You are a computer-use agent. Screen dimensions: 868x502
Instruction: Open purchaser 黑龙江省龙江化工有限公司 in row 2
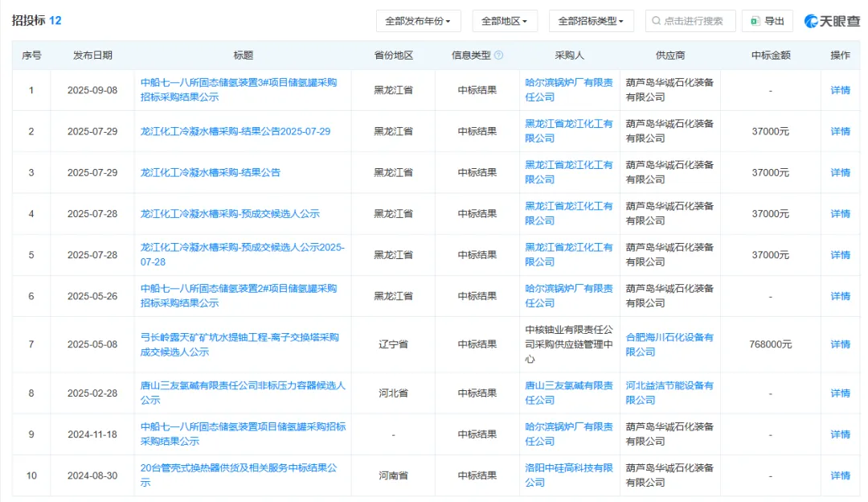coord(569,131)
